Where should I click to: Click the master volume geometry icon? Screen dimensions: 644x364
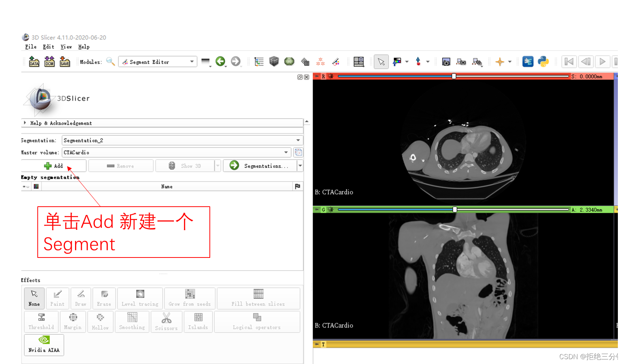[298, 152]
